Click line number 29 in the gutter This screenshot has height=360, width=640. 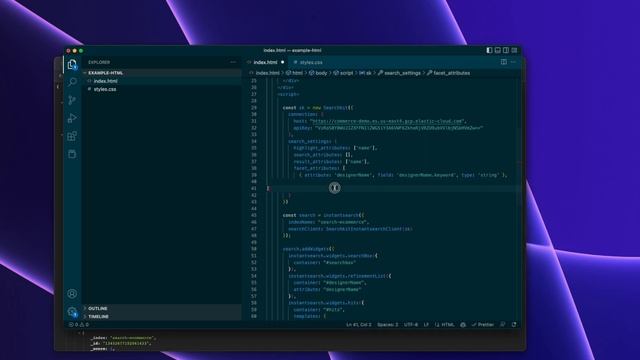coord(254,108)
